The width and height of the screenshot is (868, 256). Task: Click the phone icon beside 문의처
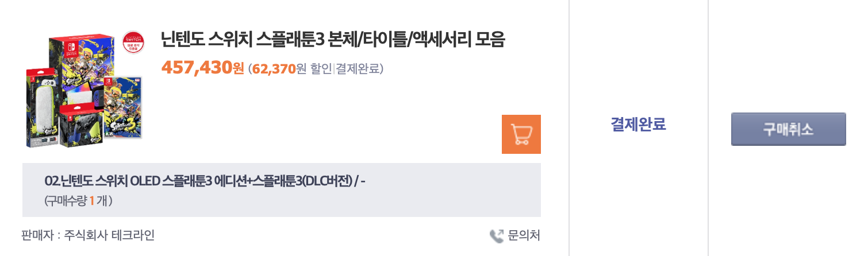(496, 236)
